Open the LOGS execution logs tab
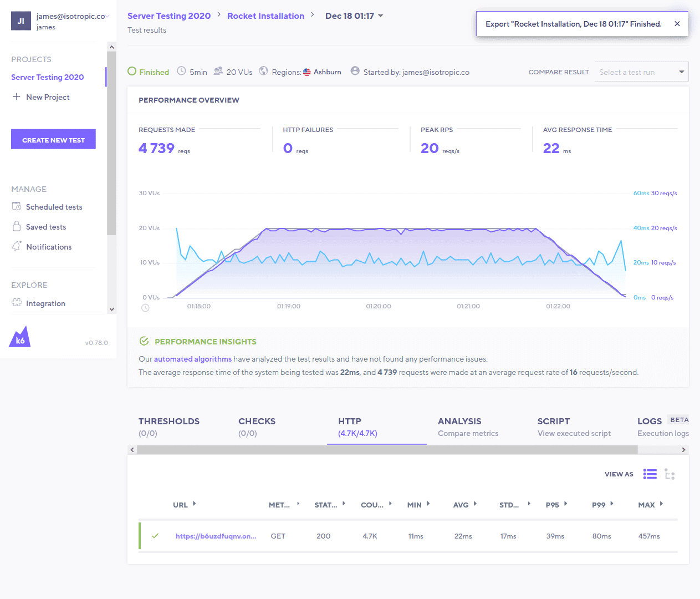The width and height of the screenshot is (700, 599). point(663,427)
